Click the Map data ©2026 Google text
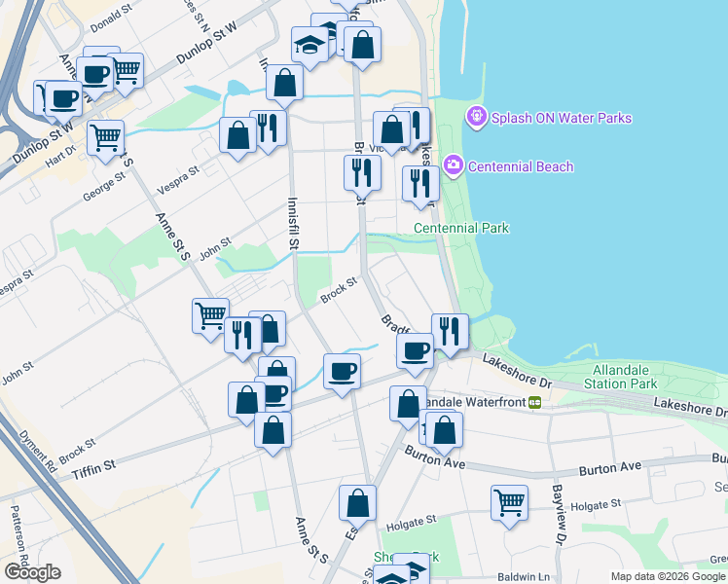 pyautogui.click(x=668, y=576)
